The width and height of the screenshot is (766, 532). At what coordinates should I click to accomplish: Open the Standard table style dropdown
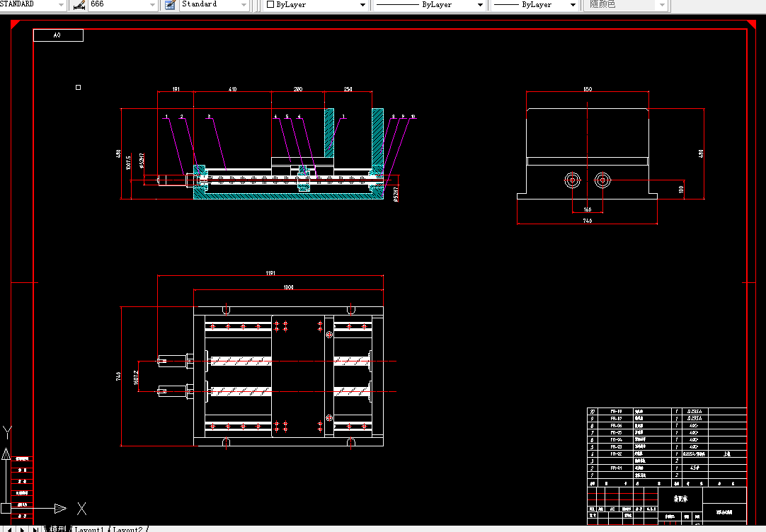[x=244, y=5]
